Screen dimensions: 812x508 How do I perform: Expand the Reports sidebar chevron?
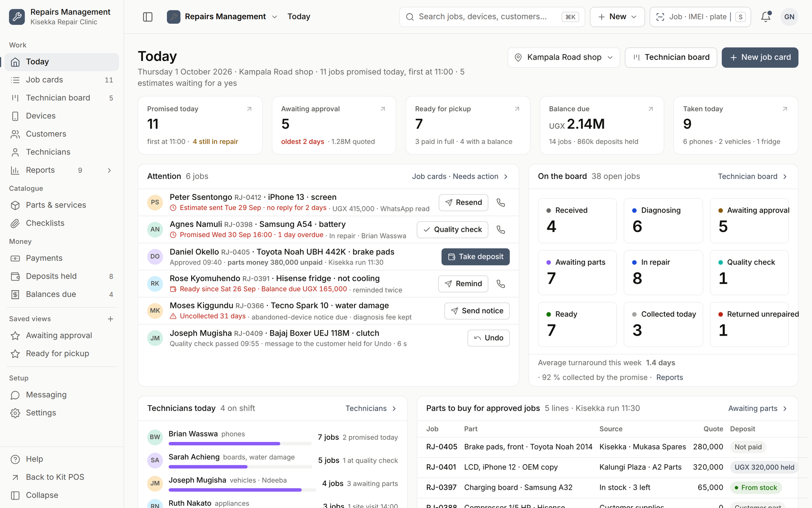109,170
